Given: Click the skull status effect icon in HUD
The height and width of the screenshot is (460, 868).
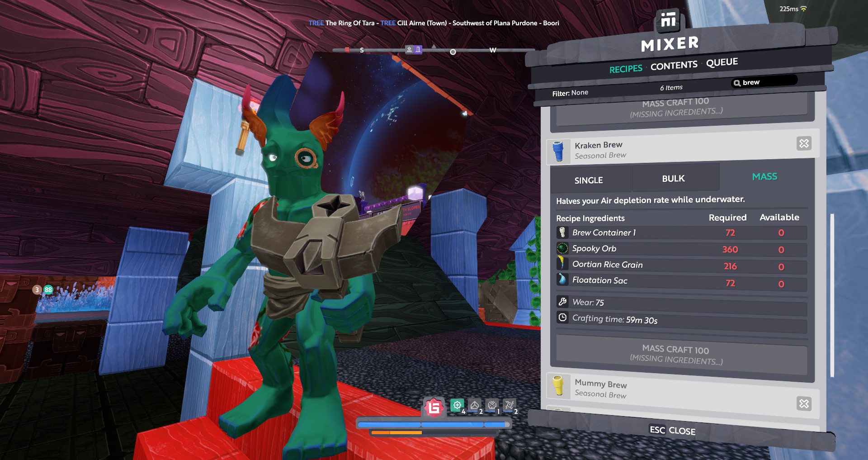Looking at the screenshot, I should point(492,405).
